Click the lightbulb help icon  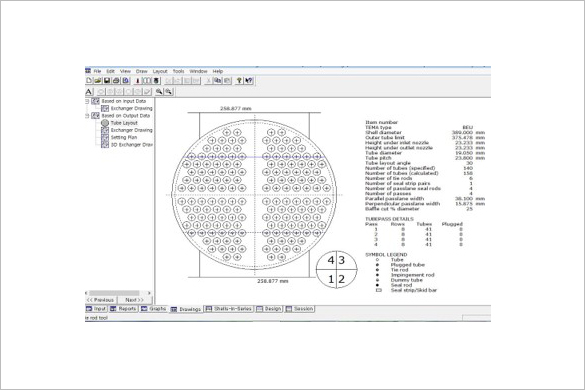pyautogui.click(x=239, y=81)
